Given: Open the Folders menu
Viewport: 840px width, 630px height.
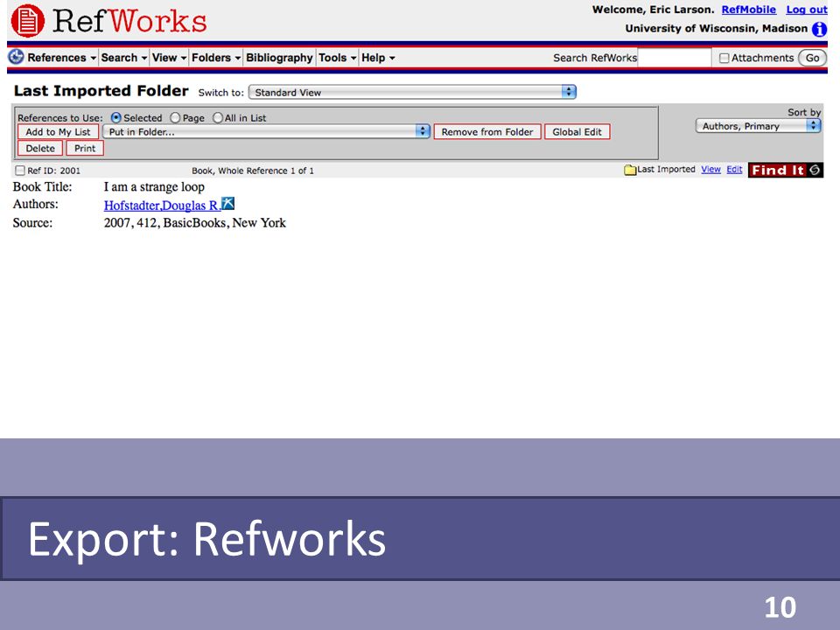Looking at the screenshot, I should click(x=216, y=58).
